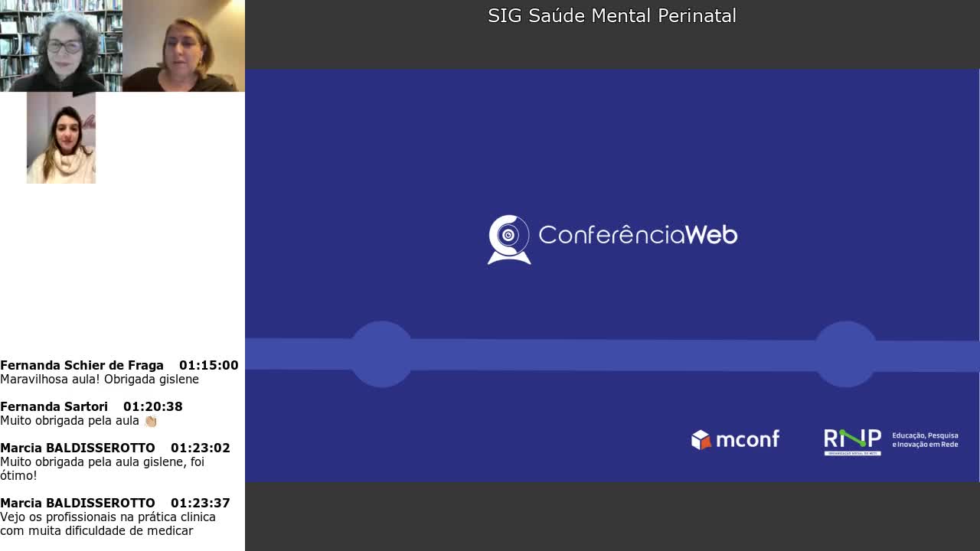Click message 'Muito obrigada pela aula gislene, foi ótimo!'
The image size is (980, 551).
pos(102,468)
